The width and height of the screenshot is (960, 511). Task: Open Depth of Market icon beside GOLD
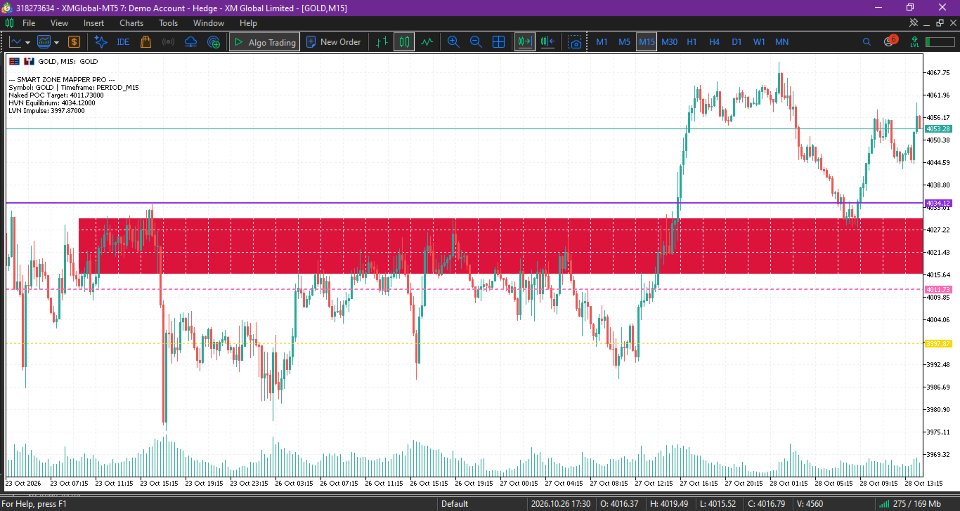click(14, 61)
